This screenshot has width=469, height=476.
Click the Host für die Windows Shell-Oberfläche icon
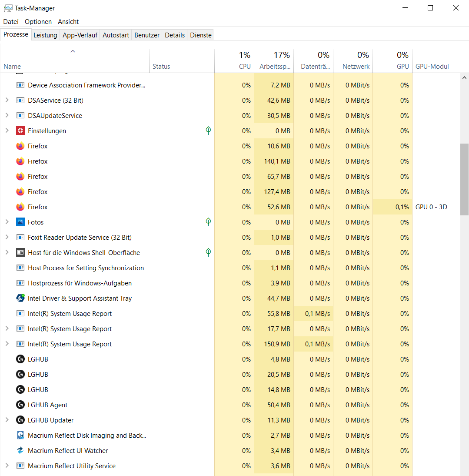click(x=20, y=252)
